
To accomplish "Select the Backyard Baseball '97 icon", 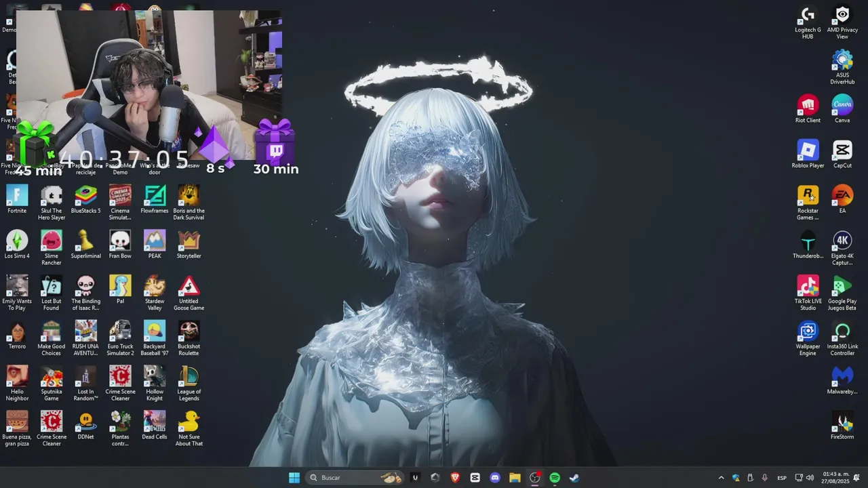I will (155, 338).
